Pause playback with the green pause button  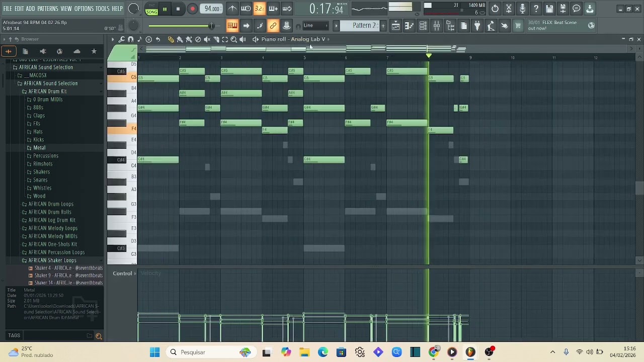point(165,9)
